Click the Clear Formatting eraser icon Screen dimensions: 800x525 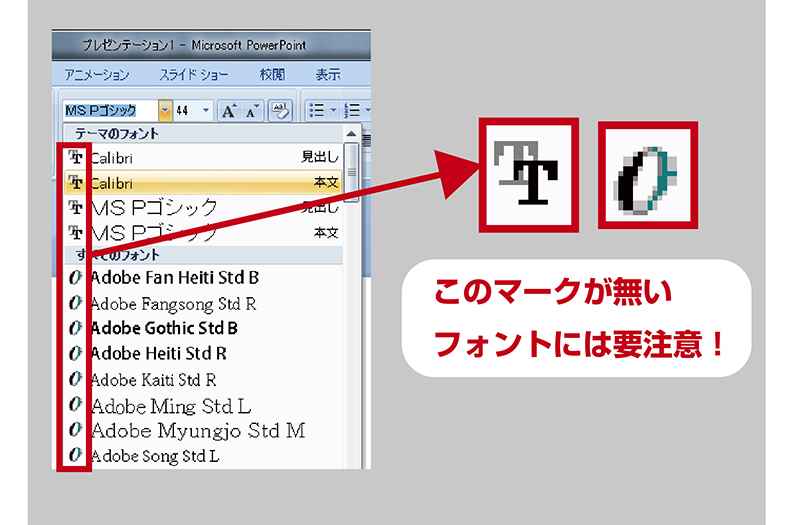coord(280,110)
